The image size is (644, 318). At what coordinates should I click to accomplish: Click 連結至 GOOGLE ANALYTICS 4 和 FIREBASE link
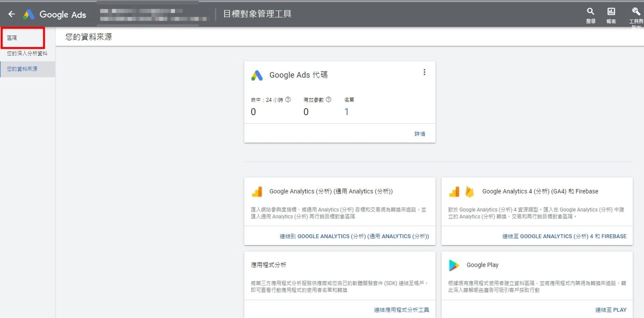(564, 236)
